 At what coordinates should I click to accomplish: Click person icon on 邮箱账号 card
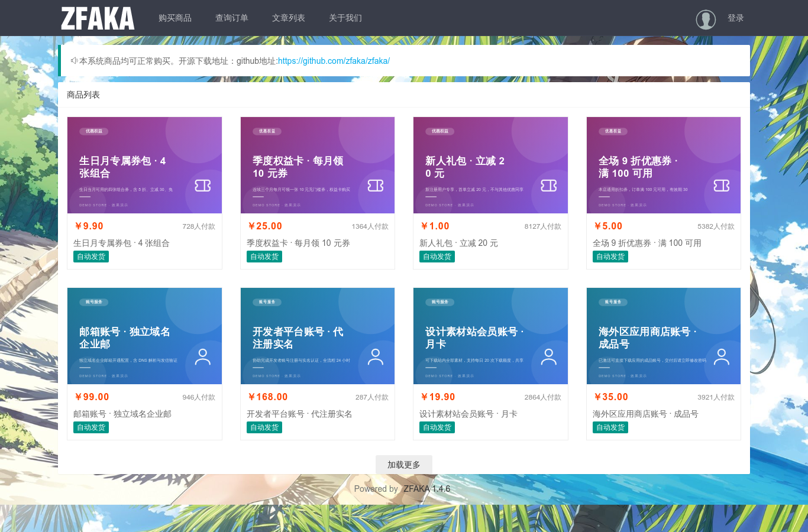pyautogui.click(x=203, y=356)
